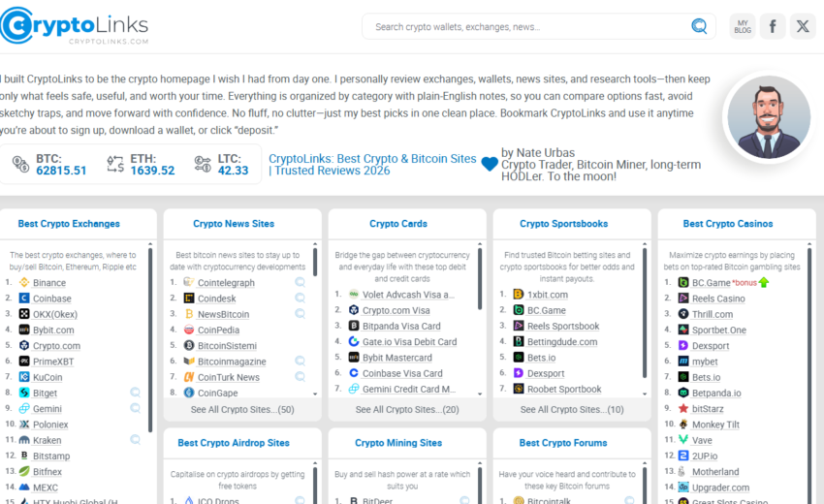Click the KuCoin logo icon
The height and width of the screenshot is (504, 824).
click(x=24, y=377)
